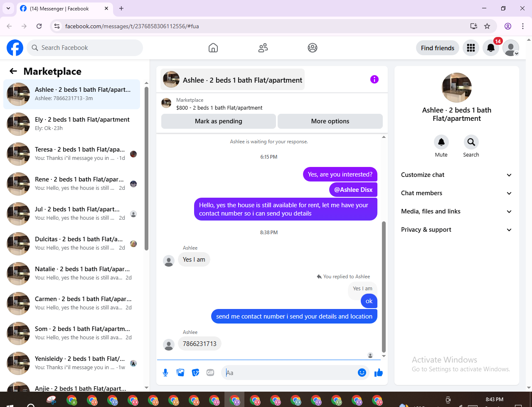Screen dimensions: 532x407
Task: Open the first Chrome icon on the taskbar
Action: 71,400
